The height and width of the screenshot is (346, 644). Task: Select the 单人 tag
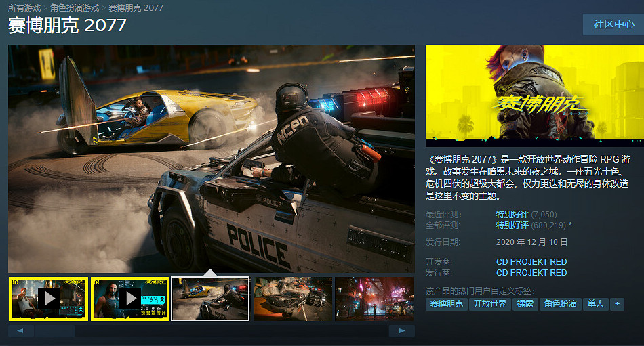tap(596, 304)
